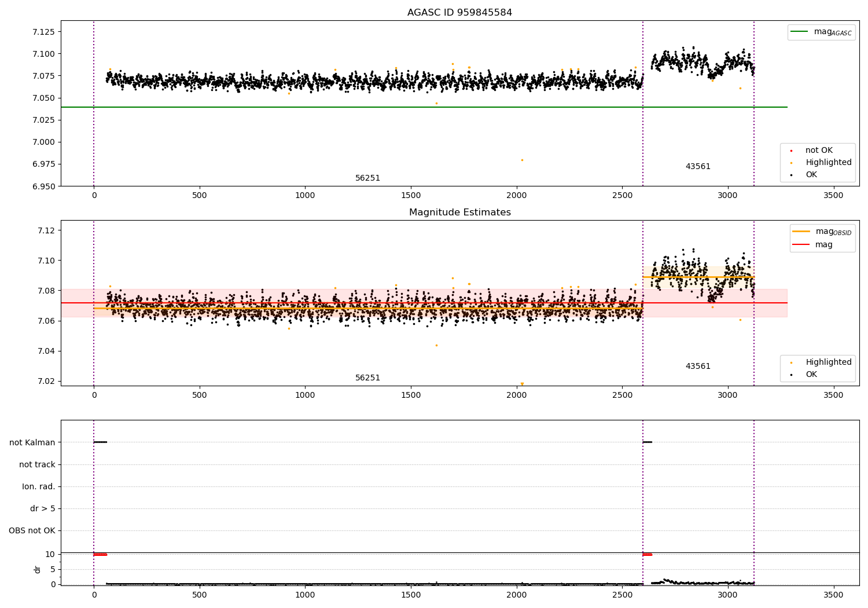Click y-tick '7.100' on top plot
The width and height of the screenshot is (868, 608).
click(x=44, y=54)
